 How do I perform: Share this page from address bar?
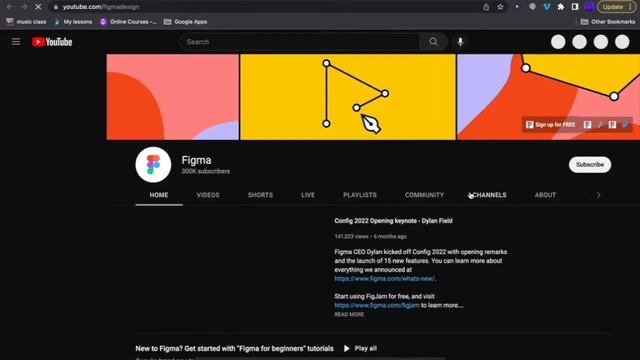(x=486, y=7)
